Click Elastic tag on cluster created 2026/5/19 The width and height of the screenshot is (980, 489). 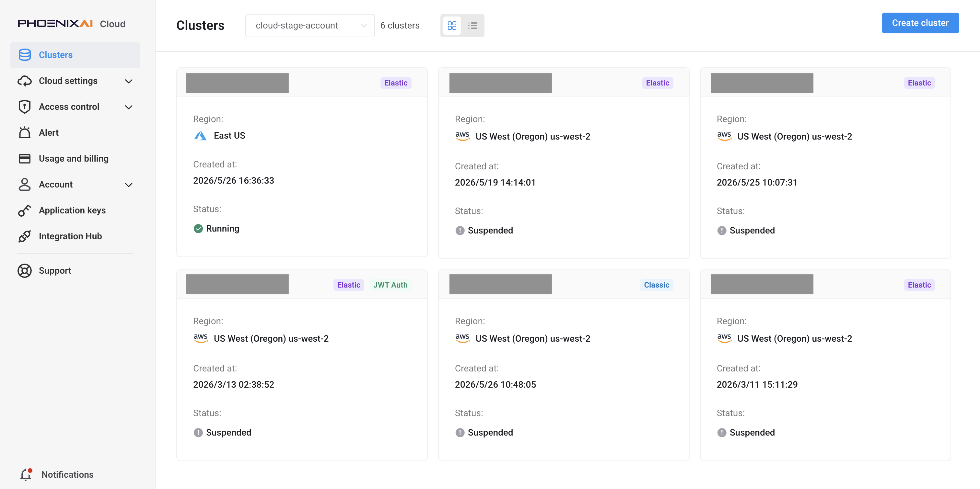click(658, 83)
